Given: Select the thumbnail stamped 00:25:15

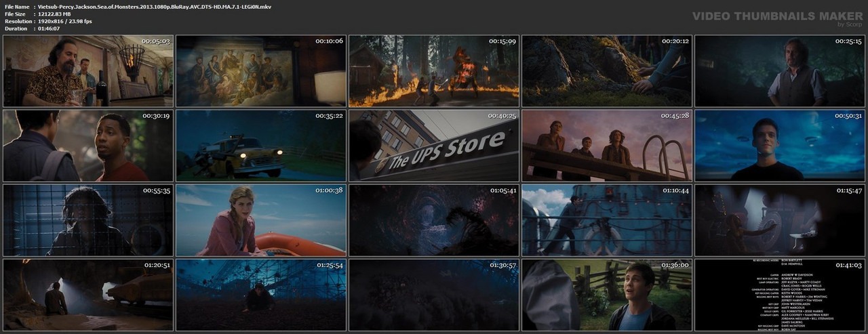Looking at the screenshot, I should tap(780, 71).
